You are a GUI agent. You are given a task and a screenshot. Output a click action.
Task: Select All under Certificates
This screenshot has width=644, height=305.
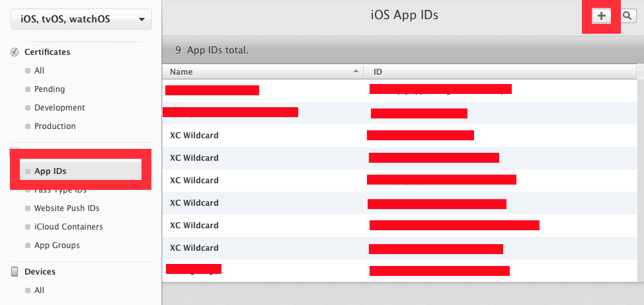coord(40,71)
